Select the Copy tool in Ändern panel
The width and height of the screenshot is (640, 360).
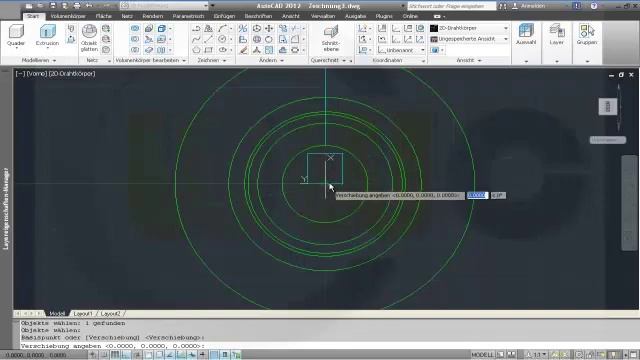click(283, 28)
